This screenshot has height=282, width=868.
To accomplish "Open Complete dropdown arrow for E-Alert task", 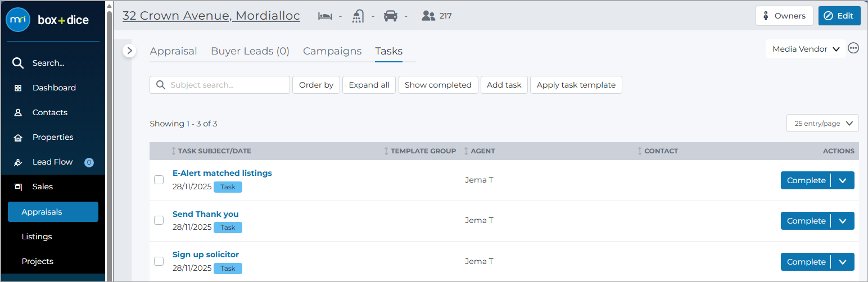I will click(843, 180).
